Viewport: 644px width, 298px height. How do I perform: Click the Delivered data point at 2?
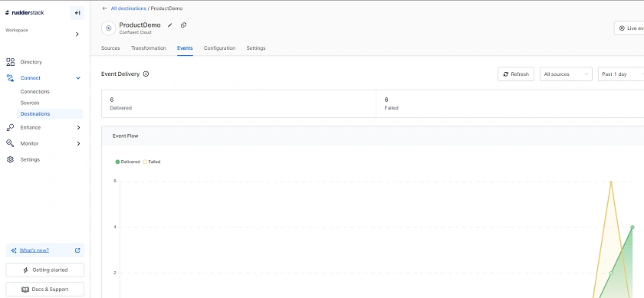[611, 273]
